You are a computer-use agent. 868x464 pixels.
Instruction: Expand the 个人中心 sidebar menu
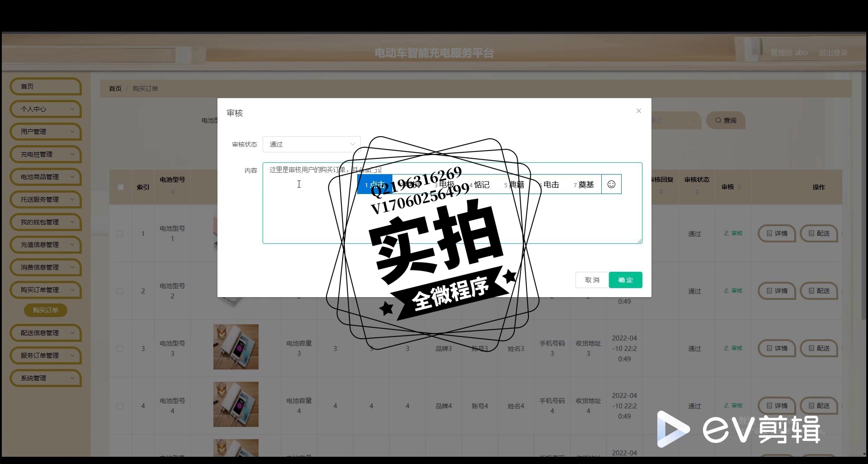coord(45,109)
